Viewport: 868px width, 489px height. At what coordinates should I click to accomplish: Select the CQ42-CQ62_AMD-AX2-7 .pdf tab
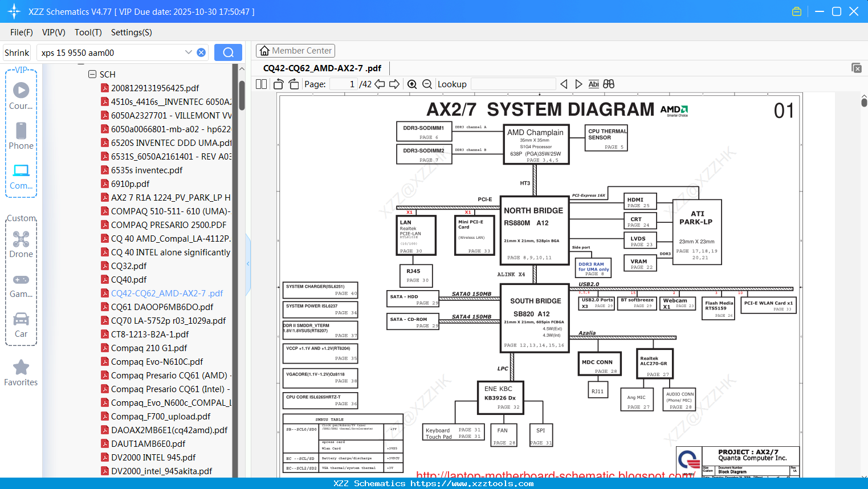tap(322, 68)
